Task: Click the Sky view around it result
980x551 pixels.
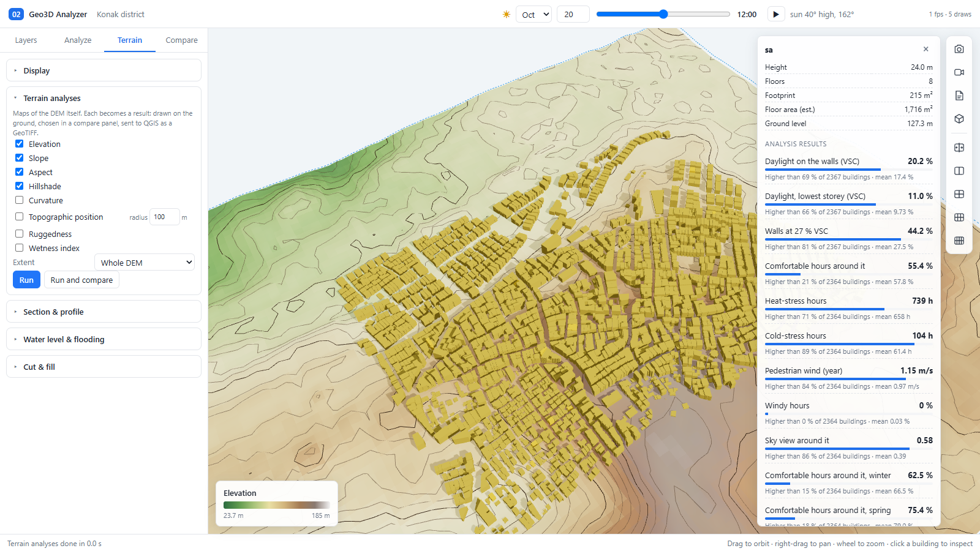Action: click(x=849, y=448)
